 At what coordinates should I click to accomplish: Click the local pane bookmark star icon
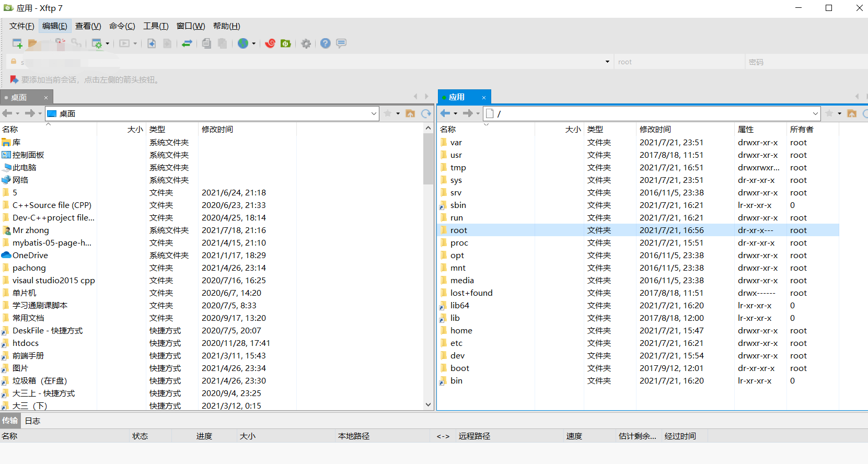tap(388, 113)
